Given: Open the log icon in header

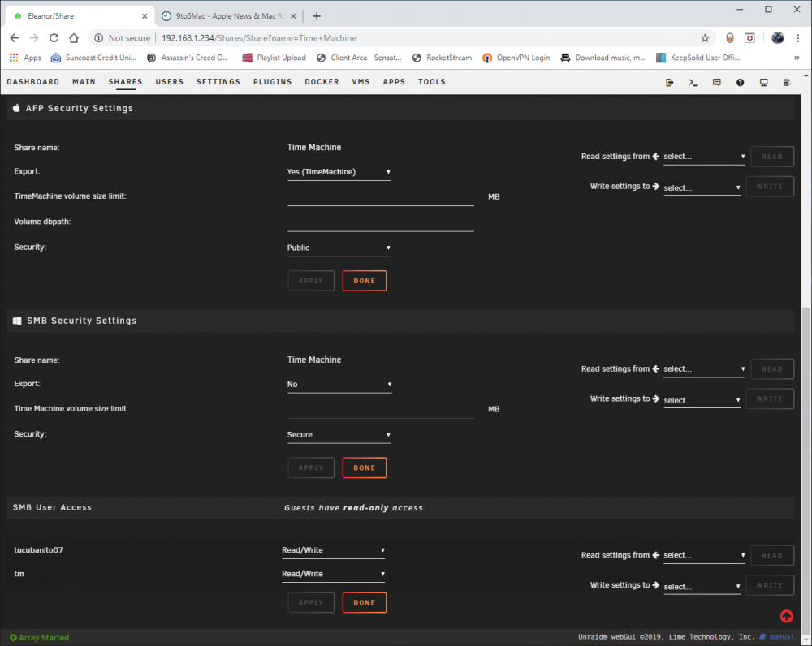Looking at the screenshot, I should [787, 82].
